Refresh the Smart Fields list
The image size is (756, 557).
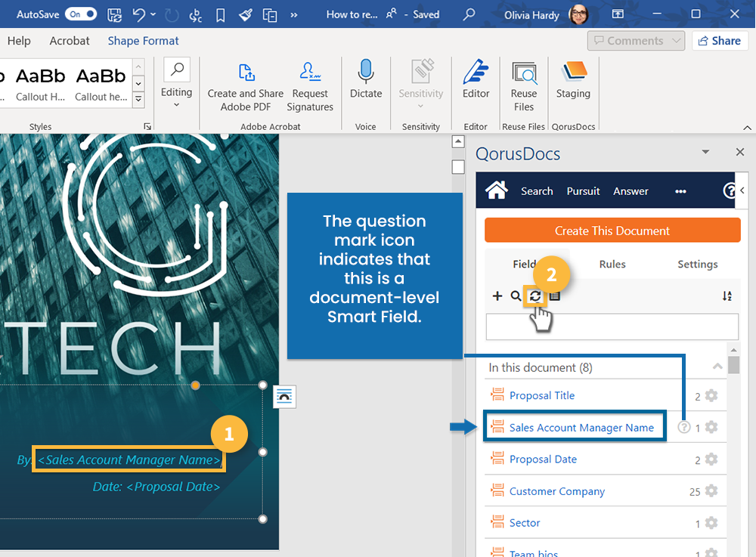point(535,296)
